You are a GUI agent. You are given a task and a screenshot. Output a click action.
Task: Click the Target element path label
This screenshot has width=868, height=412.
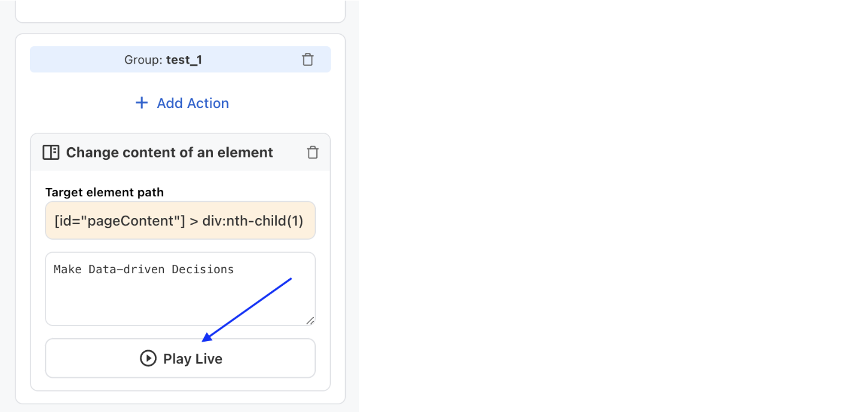coord(104,192)
